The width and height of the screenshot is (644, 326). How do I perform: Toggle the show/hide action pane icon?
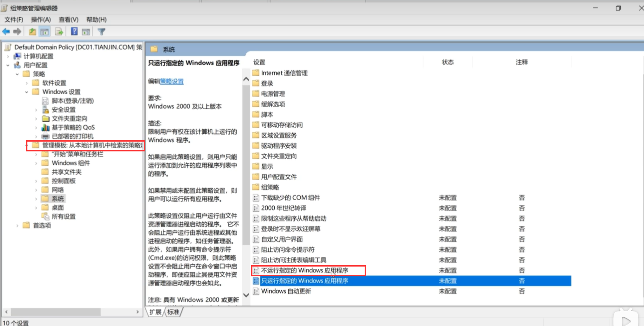[85, 32]
